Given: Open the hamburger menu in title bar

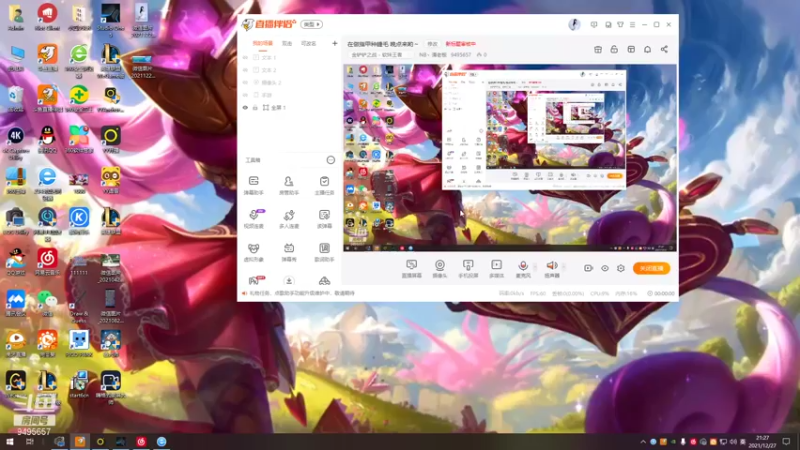Looking at the screenshot, I should click(632, 24).
